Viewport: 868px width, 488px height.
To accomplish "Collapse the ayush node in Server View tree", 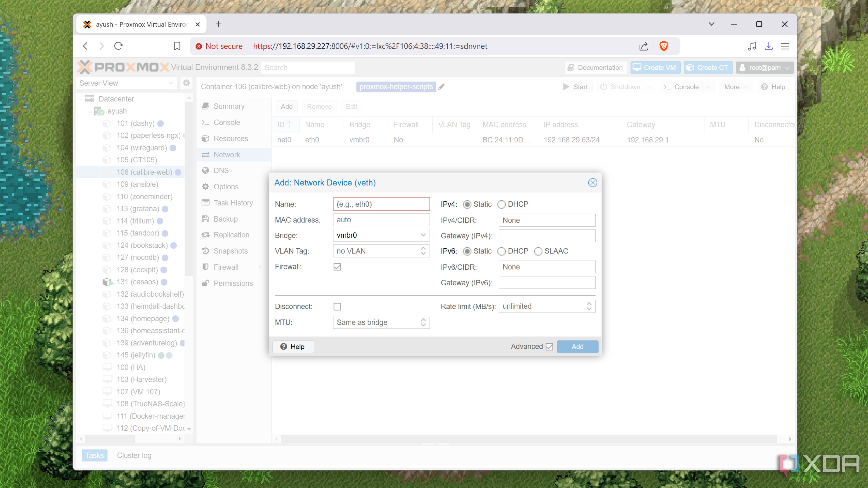I will (90, 111).
